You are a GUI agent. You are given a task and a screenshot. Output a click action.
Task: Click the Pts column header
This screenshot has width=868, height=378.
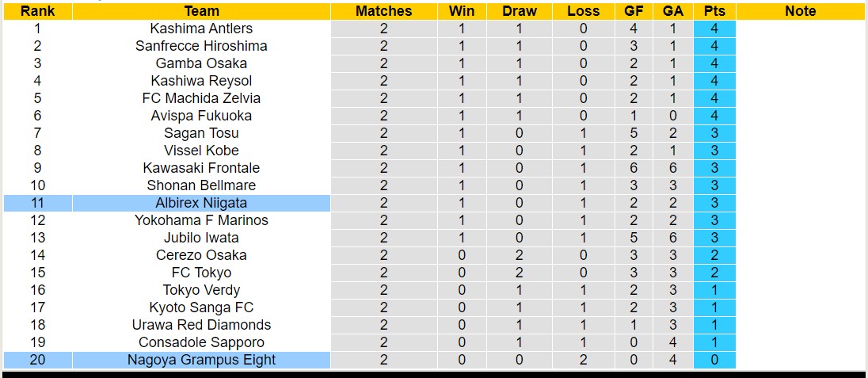[x=714, y=11]
